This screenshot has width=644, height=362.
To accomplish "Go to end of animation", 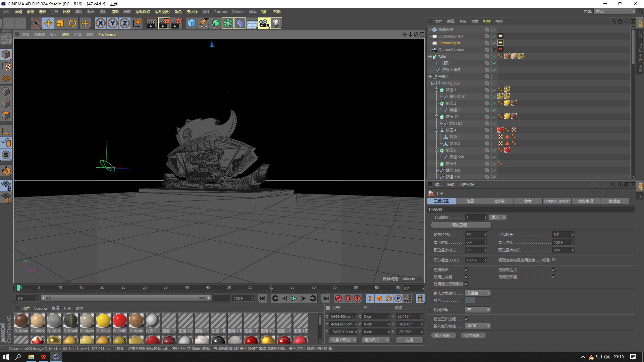I will click(x=325, y=298).
